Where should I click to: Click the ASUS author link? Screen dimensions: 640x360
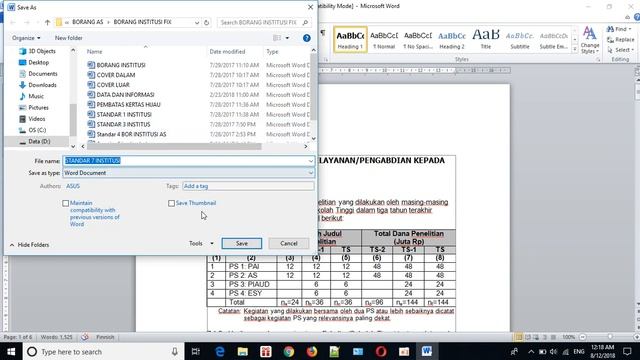coord(73,186)
